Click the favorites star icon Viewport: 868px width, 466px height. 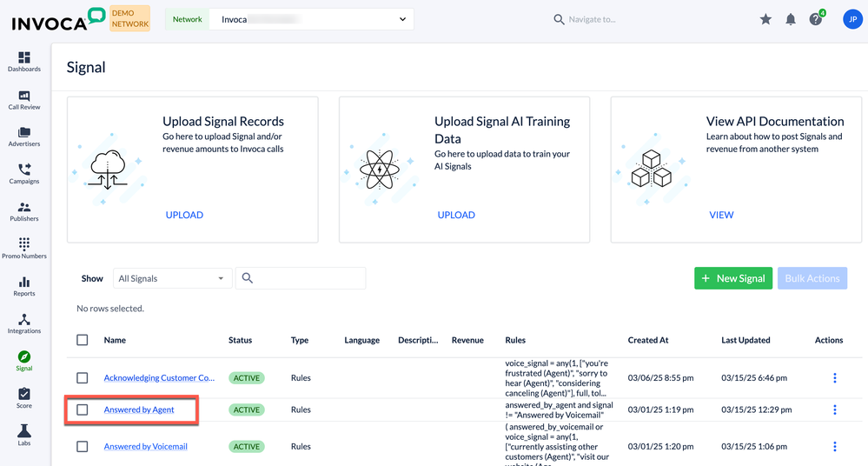[x=765, y=19]
